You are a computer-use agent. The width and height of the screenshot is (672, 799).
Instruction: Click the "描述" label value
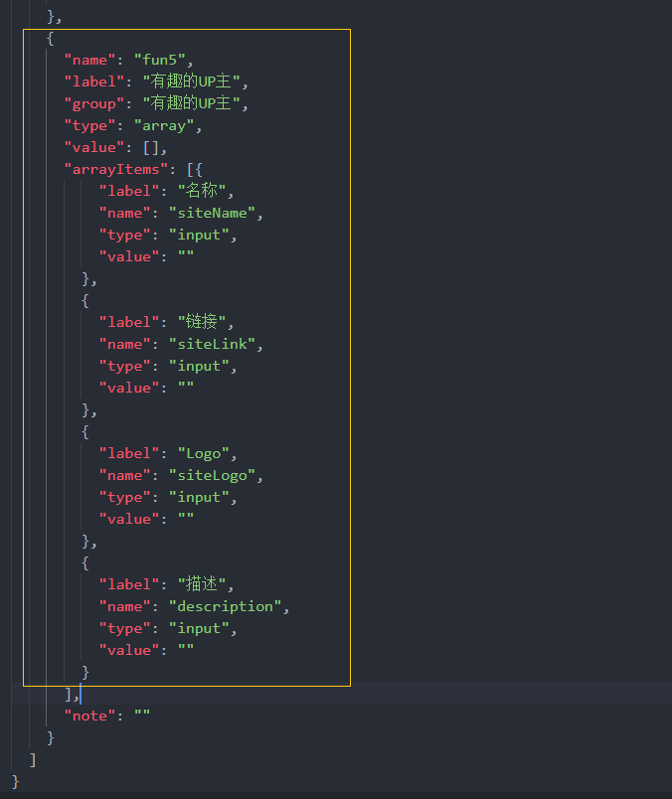point(202,584)
